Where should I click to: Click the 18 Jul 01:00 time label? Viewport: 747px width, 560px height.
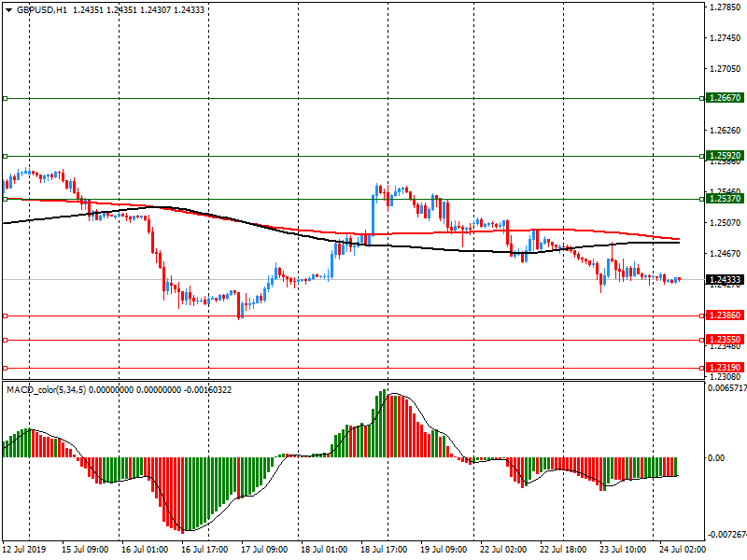324,549
